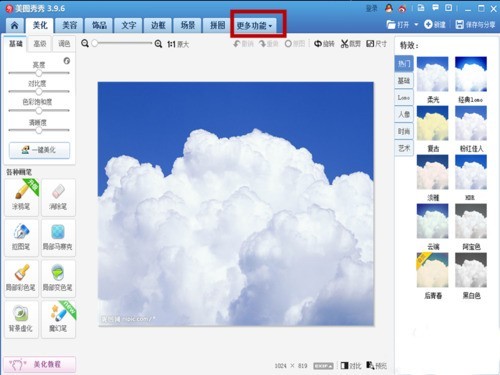Apply the 淡雅 elegant effect thumbnail

click(433, 172)
